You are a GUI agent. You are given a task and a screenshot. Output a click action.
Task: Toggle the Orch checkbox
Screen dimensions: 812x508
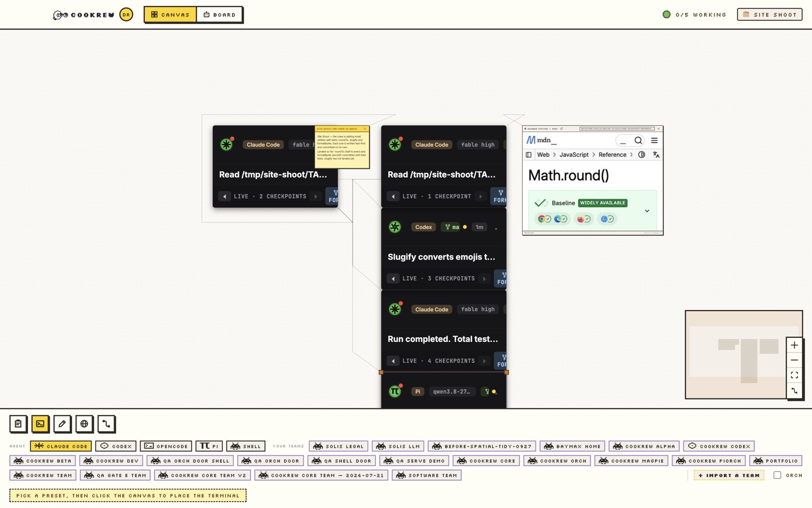[777, 475]
